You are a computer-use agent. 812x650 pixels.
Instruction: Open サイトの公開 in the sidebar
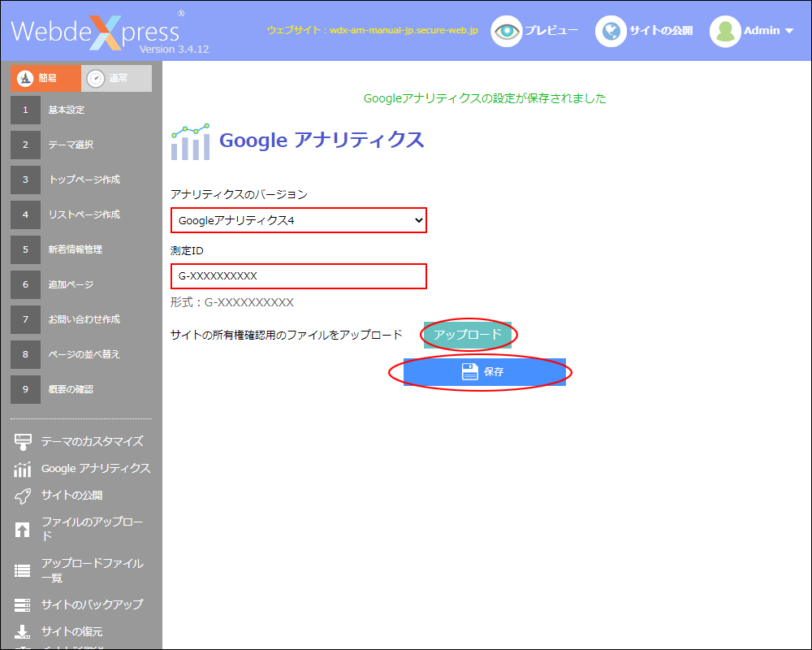[x=72, y=496]
